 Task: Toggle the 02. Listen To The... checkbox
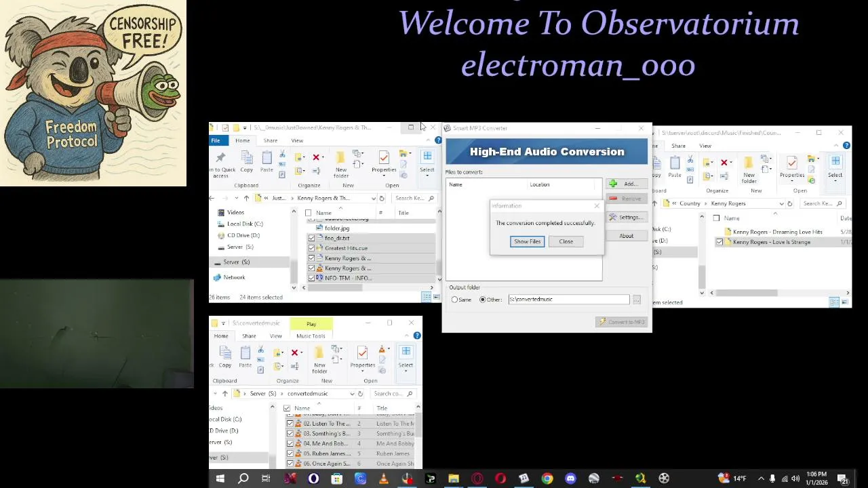(x=290, y=424)
